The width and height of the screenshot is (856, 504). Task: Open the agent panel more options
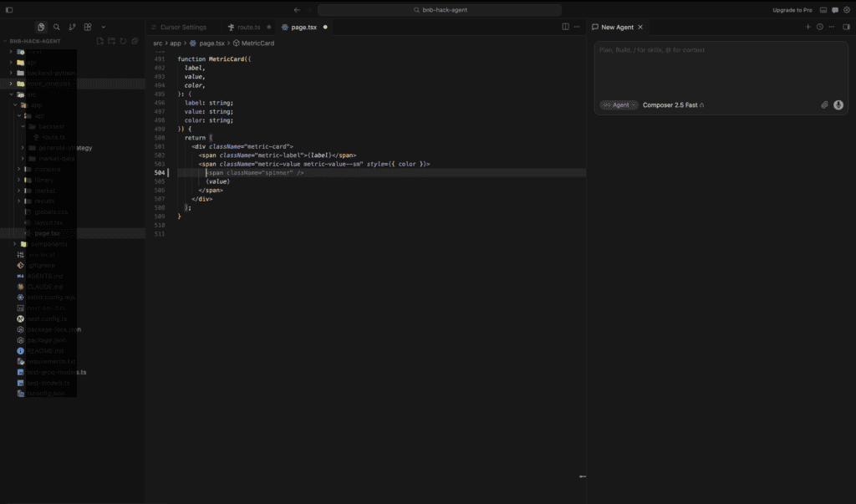(832, 27)
